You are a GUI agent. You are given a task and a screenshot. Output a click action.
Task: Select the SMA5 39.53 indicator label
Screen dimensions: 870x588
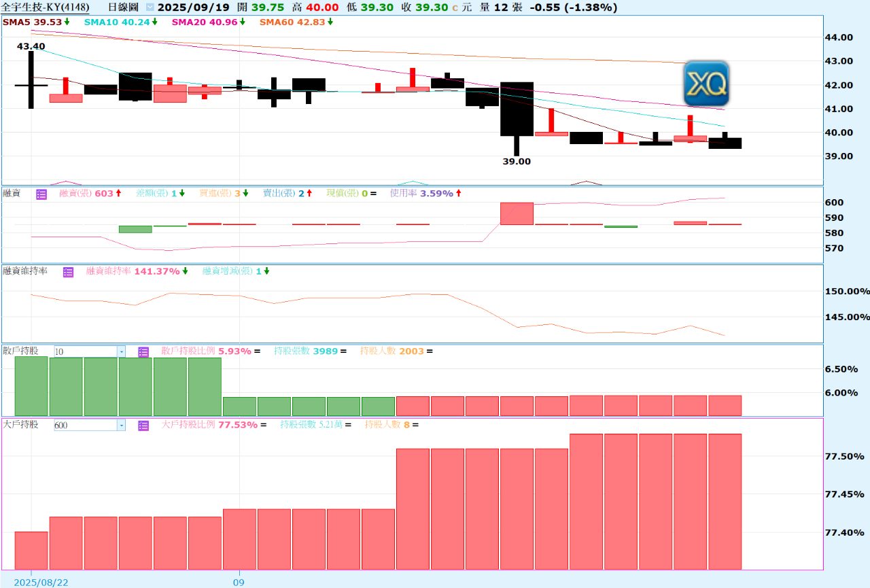[x=36, y=22]
